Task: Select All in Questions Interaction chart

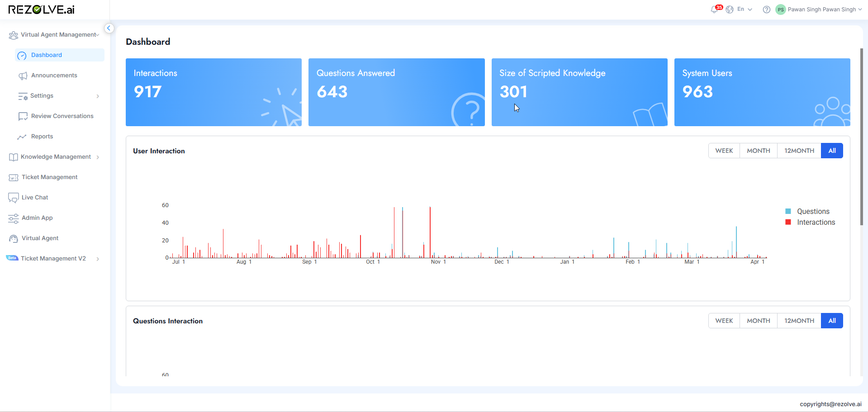Action: [832, 321]
